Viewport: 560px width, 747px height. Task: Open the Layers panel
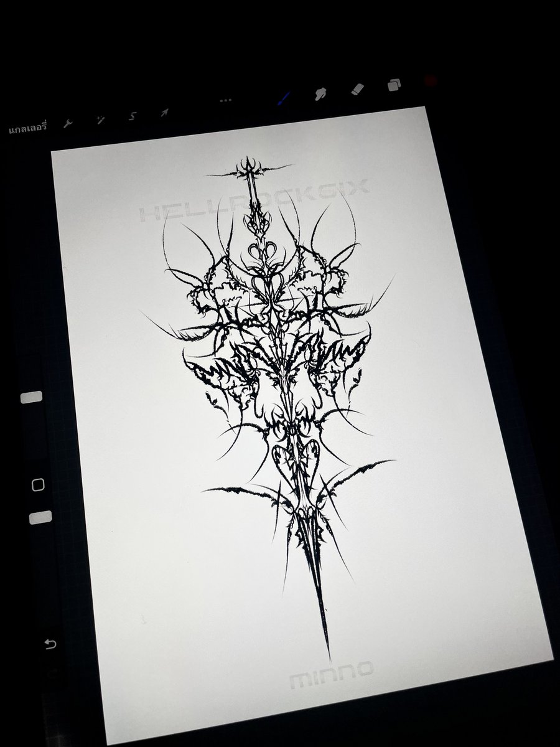click(x=394, y=85)
